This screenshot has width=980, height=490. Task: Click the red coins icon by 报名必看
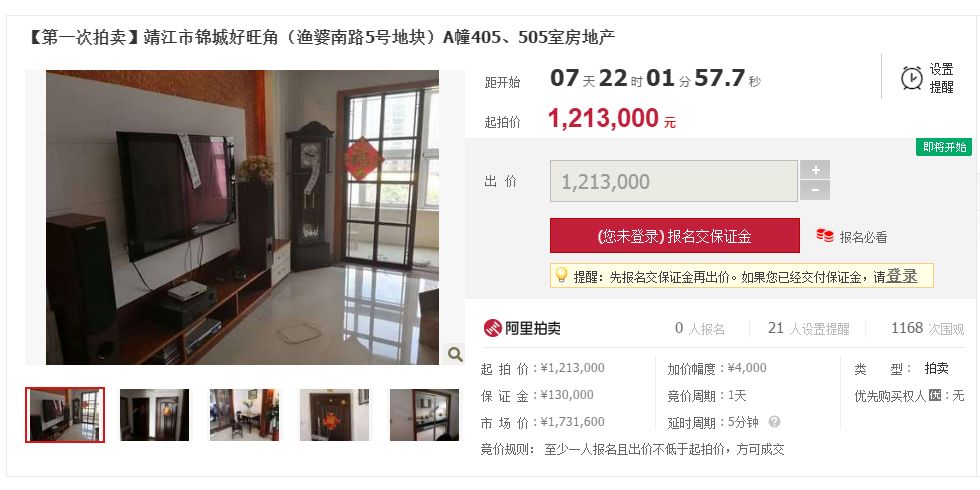824,236
